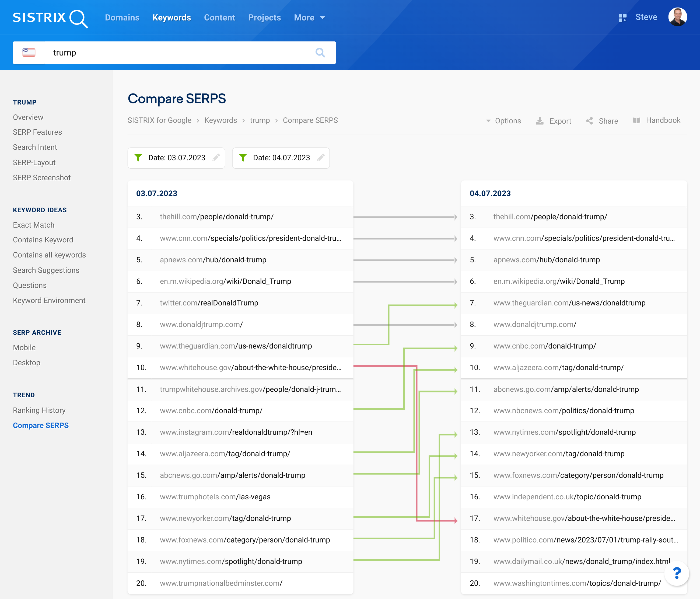This screenshot has height=599, width=700.
Task: Click the Desktop toggle in SERP Archive
Action: coord(26,363)
